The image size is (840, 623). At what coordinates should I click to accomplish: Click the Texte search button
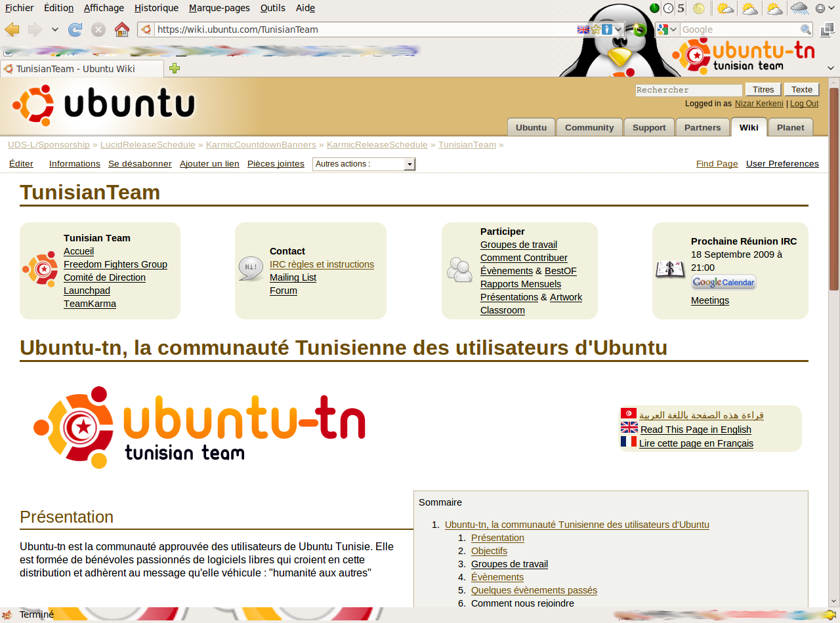point(802,90)
